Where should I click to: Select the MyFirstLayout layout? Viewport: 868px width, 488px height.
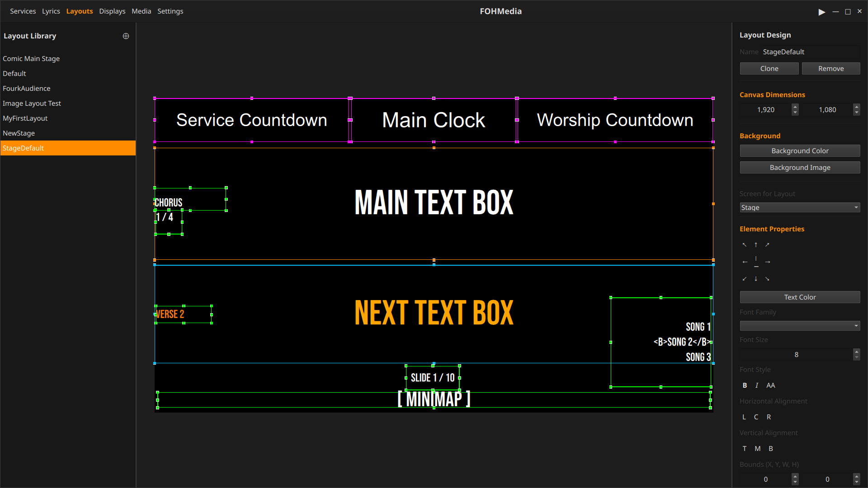68,118
